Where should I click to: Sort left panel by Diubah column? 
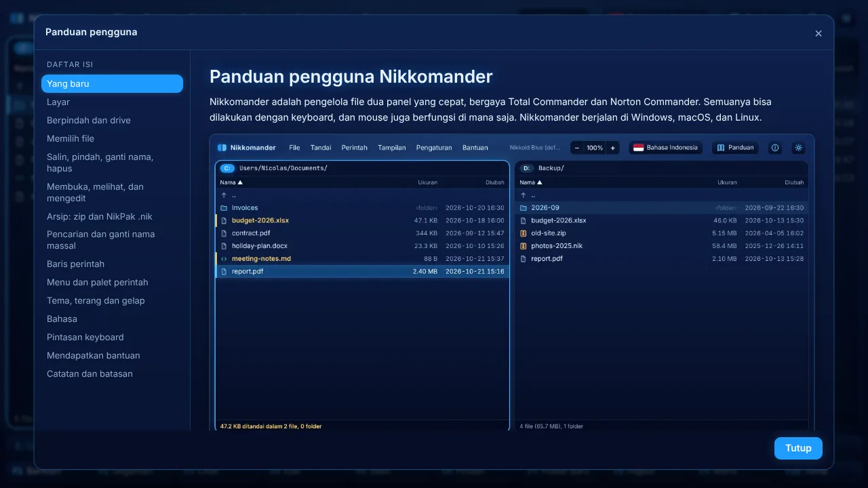click(495, 182)
